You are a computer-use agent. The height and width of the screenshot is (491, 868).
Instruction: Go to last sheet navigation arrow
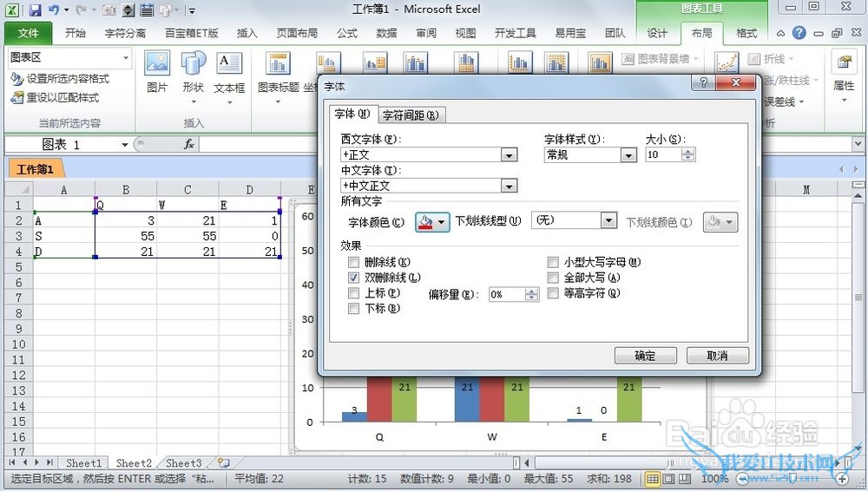pos(49,462)
